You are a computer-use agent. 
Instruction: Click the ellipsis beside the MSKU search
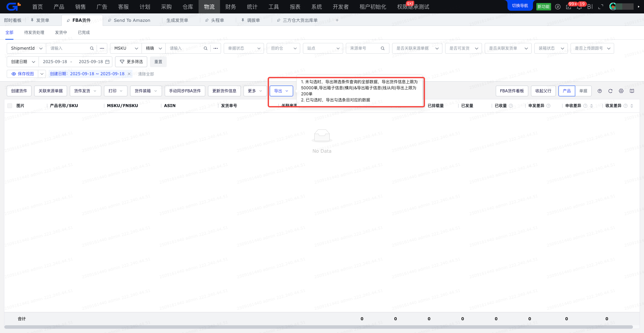coord(216,48)
